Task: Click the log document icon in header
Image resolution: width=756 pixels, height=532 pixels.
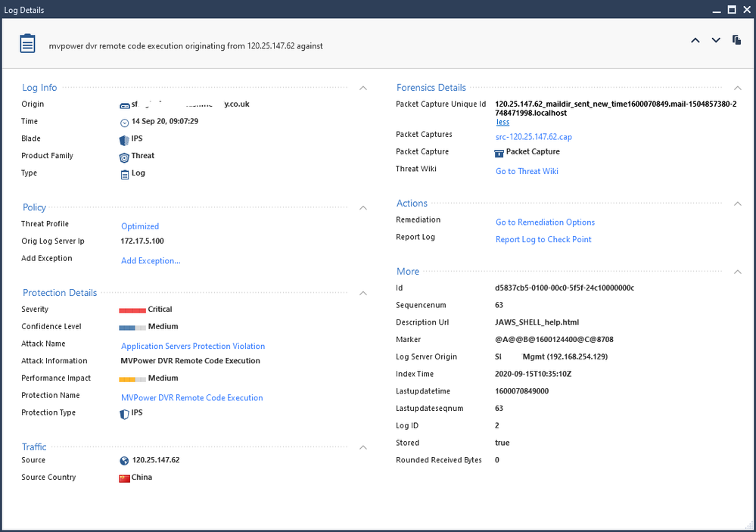Action: pos(27,43)
